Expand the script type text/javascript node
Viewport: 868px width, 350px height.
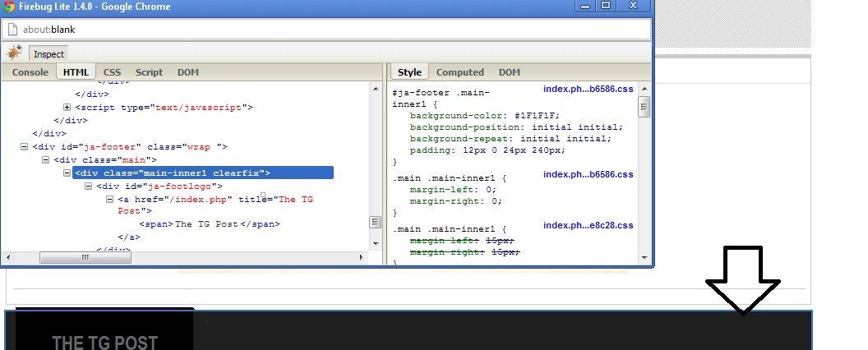click(x=67, y=108)
